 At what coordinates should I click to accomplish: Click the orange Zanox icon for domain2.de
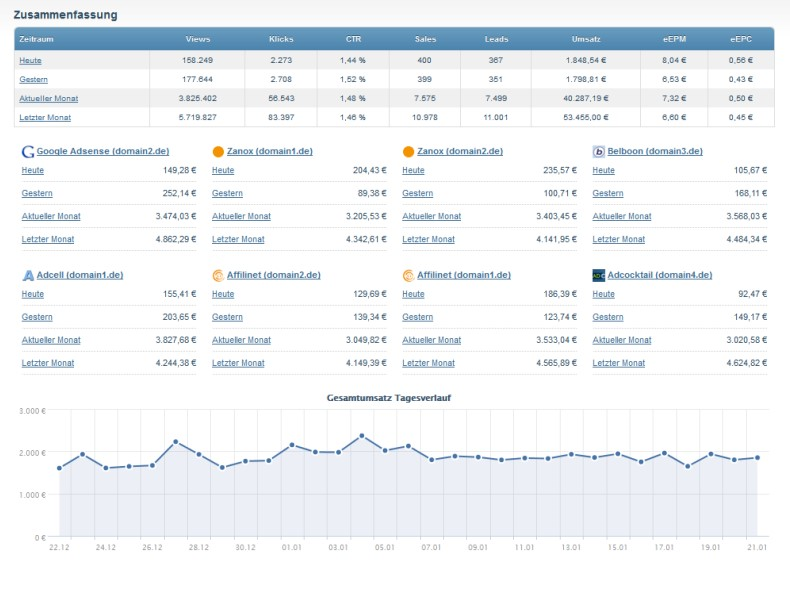click(408, 152)
